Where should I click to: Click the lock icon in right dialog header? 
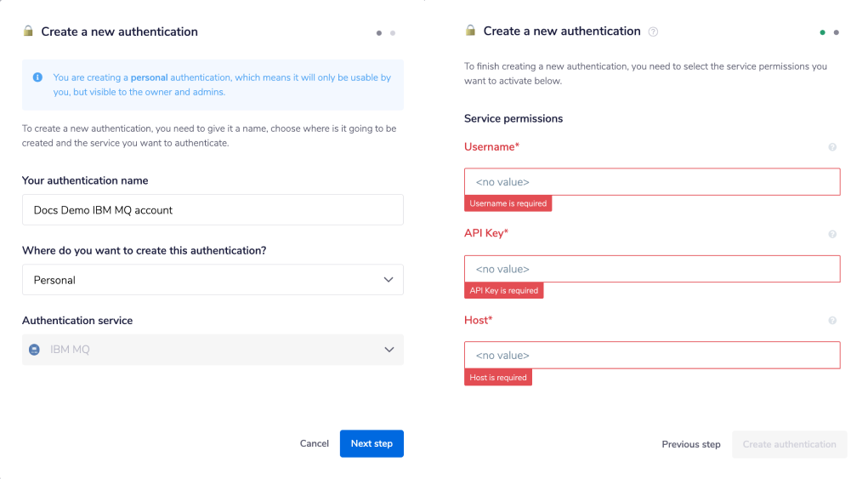[x=470, y=31]
